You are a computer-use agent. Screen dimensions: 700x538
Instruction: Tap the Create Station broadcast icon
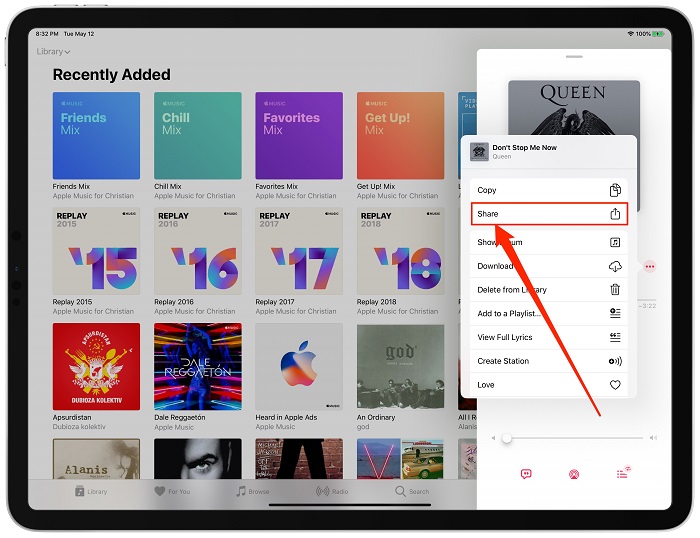615,361
